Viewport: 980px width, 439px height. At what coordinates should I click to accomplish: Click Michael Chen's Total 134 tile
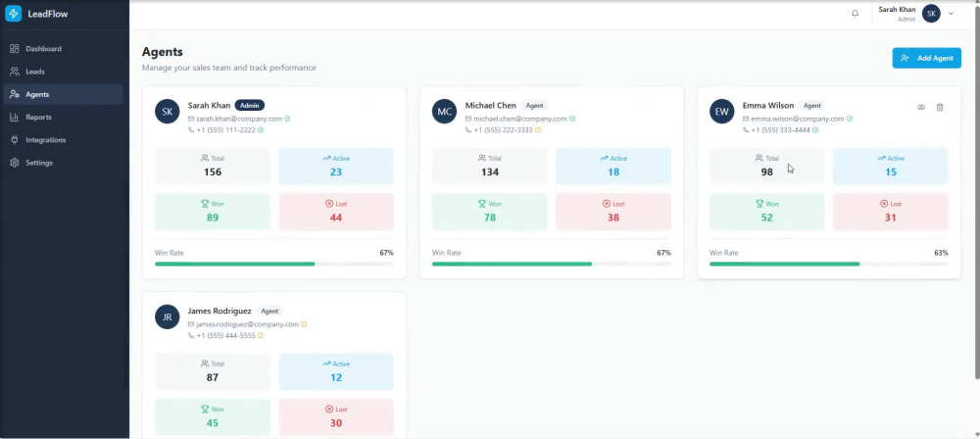pyautogui.click(x=489, y=166)
